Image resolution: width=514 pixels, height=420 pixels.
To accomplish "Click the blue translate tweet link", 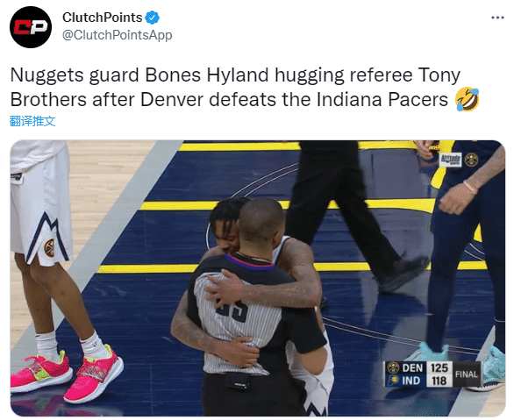I will coord(32,121).
